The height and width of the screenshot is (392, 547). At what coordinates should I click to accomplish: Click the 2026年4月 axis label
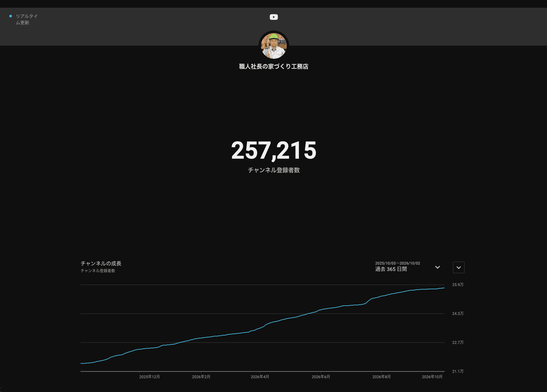(x=260, y=377)
